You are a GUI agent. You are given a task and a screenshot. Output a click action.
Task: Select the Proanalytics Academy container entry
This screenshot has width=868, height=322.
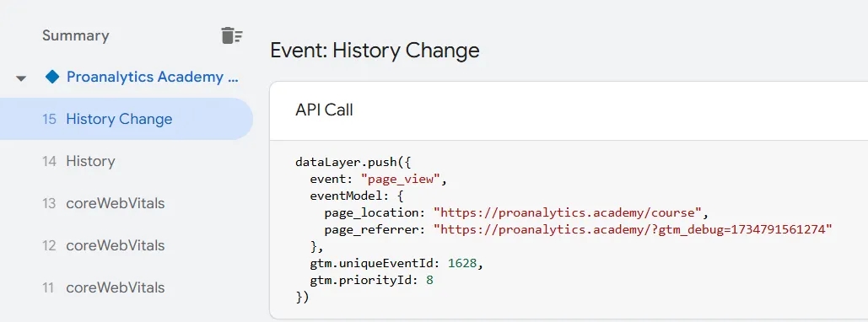click(153, 77)
